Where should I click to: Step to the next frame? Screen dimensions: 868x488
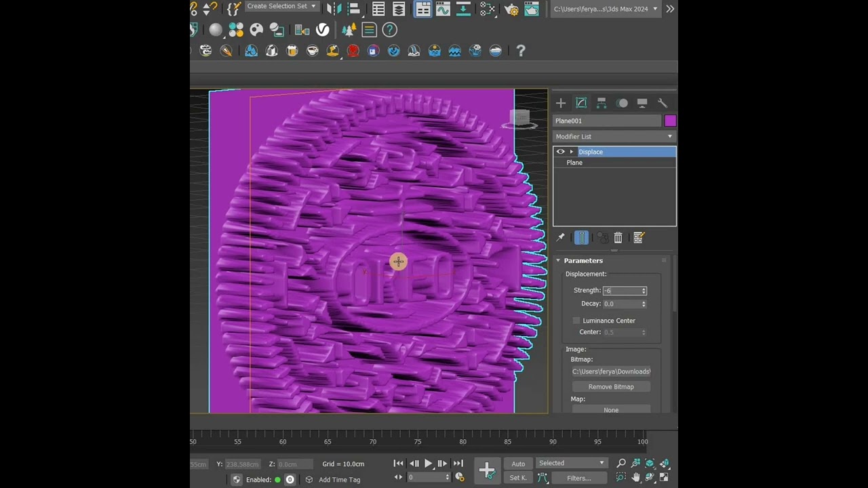tap(443, 464)
